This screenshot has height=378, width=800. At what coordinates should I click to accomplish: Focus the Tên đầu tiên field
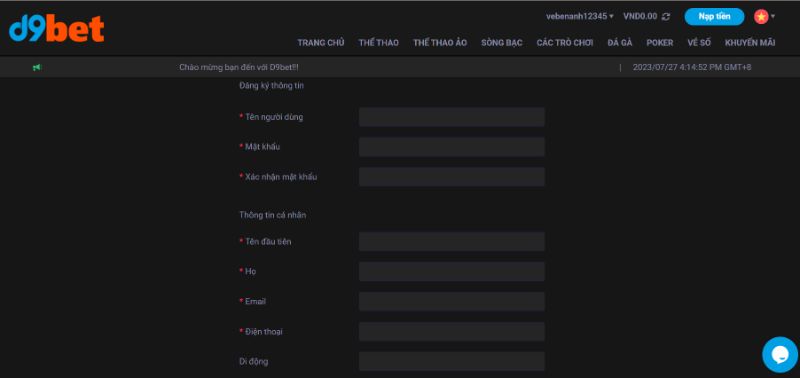point(452,241)
